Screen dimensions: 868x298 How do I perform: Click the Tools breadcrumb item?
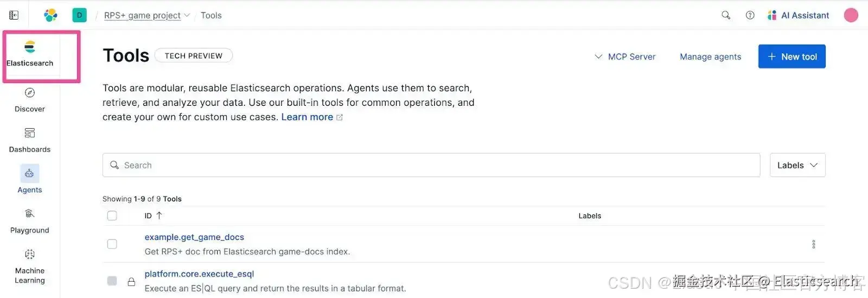pyautogui.click(x=211, y=15)
